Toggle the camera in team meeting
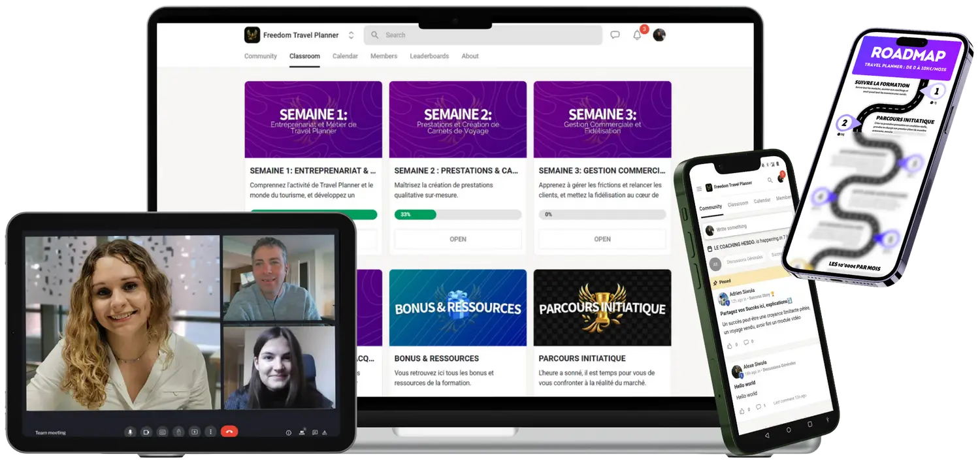This screenshot has height=463, width=980. 146,432
